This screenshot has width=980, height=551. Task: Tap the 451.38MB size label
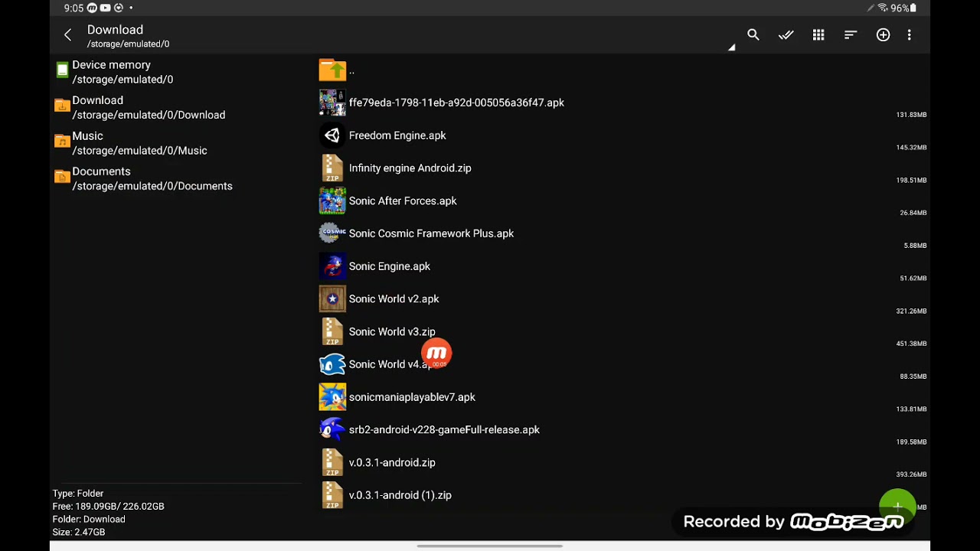click(x=911, y=344)
